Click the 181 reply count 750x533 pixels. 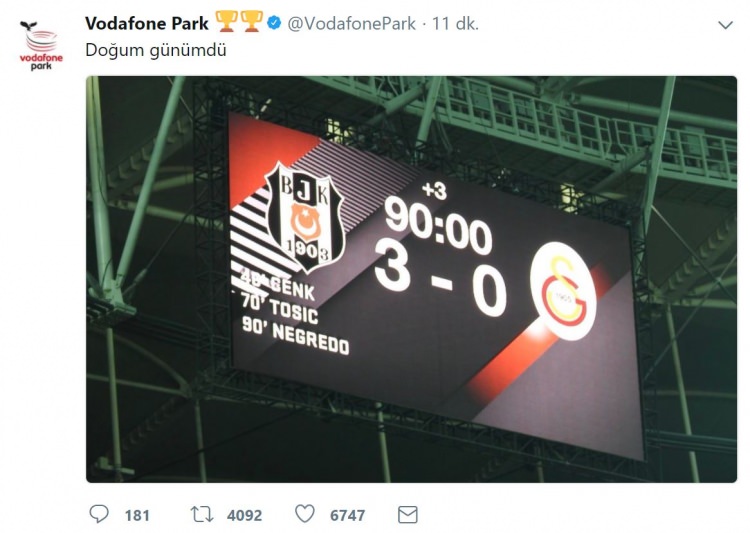coord(137,516)
